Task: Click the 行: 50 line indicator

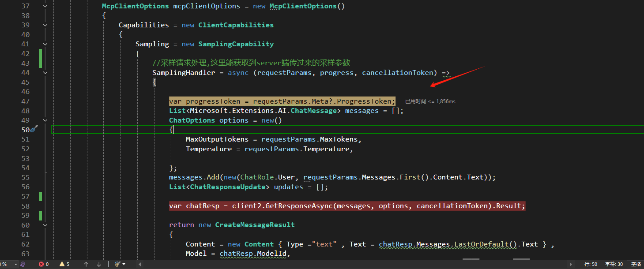Action: click(591, 264)
